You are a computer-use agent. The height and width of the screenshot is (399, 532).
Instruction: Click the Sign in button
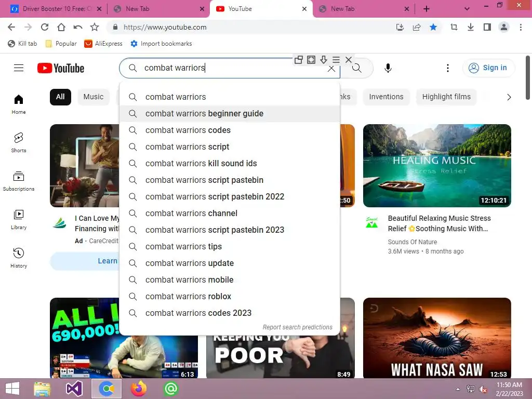tap(488, 68)
